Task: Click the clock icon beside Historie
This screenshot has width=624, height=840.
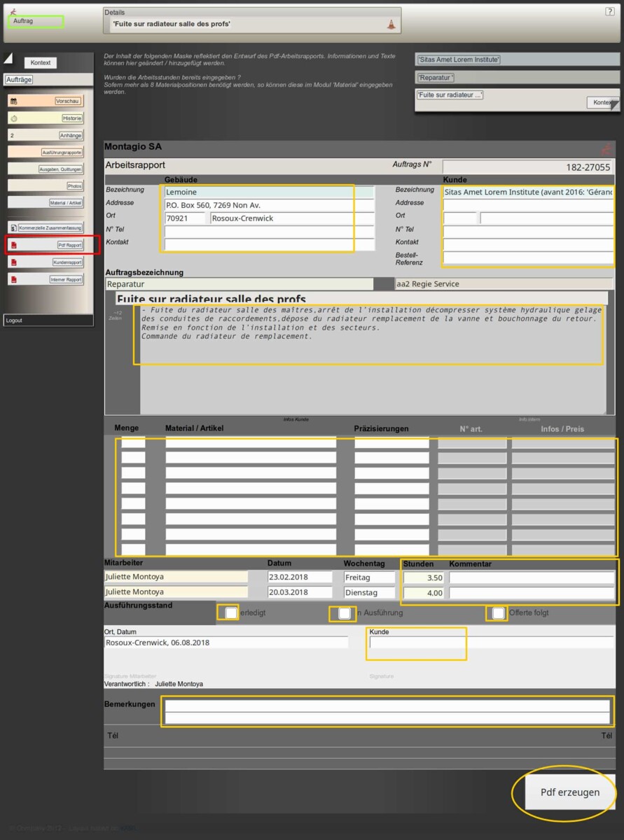Action: pos(13,119)
